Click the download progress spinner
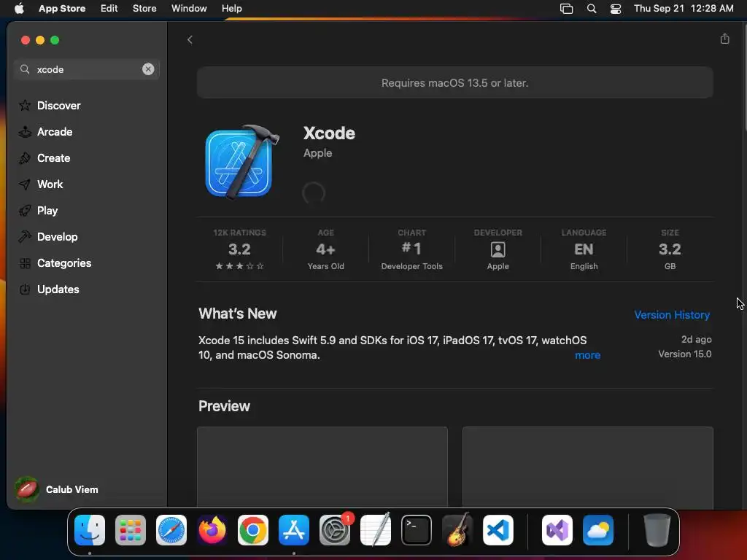 tap(314, 193)
